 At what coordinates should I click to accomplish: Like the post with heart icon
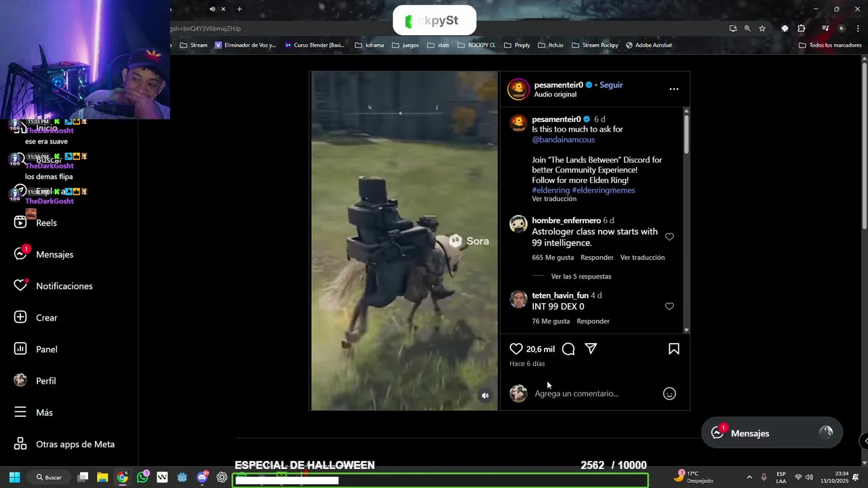[516, 349]
